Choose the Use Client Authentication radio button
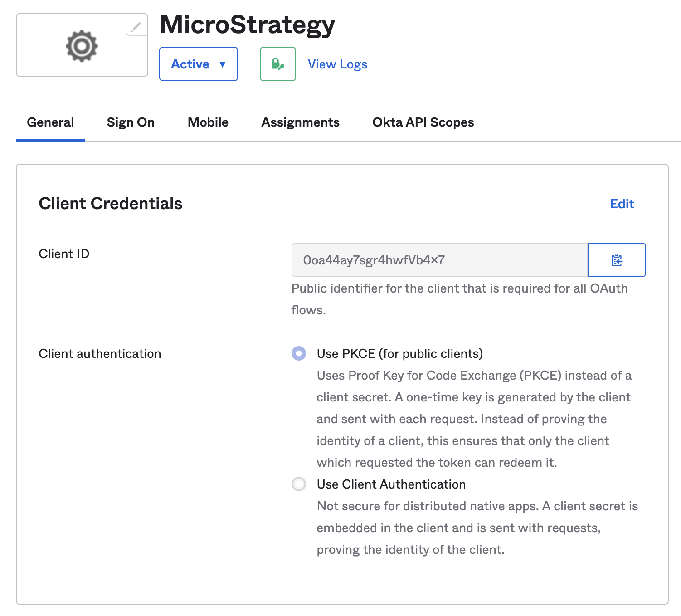 299,484
